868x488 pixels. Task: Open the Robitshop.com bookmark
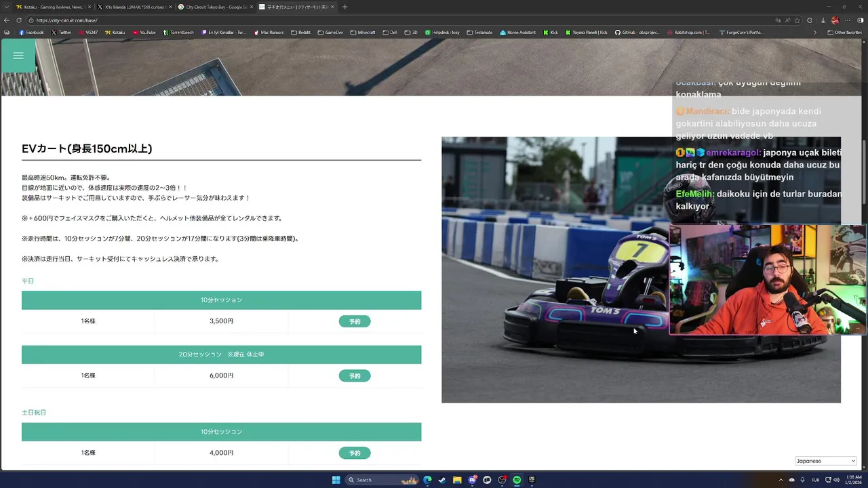pyautogui.click(x=689, y=32)
